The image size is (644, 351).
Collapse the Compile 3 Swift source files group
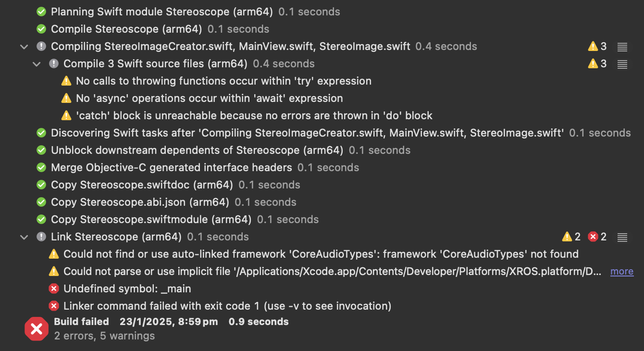[x=37, y=64]
